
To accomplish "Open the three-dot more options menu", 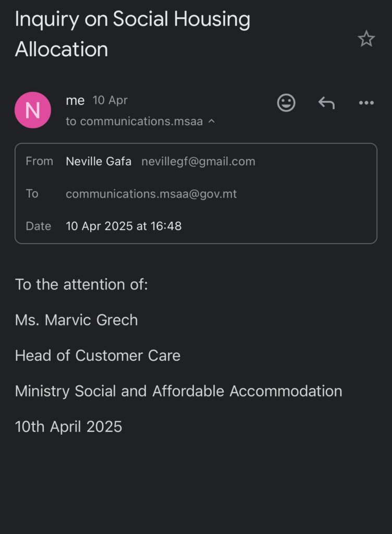I will click(366, 103).
